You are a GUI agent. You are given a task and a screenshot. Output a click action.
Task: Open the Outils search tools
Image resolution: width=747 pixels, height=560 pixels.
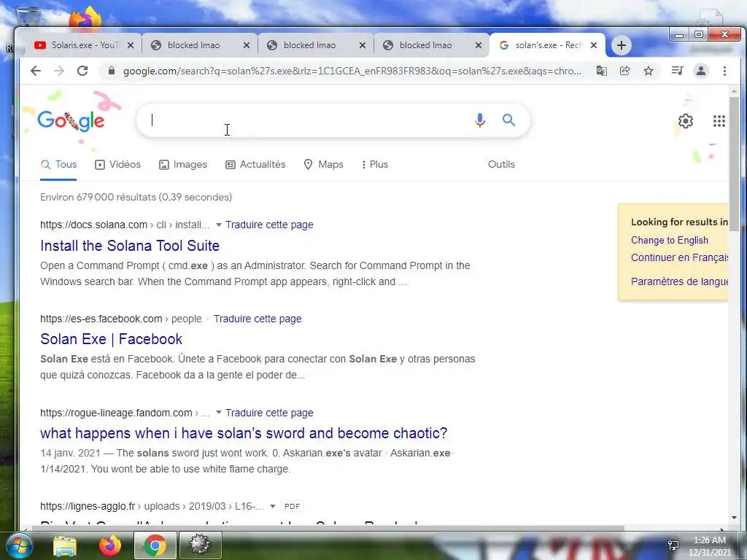pyautogui.click(x=501, y=164)
